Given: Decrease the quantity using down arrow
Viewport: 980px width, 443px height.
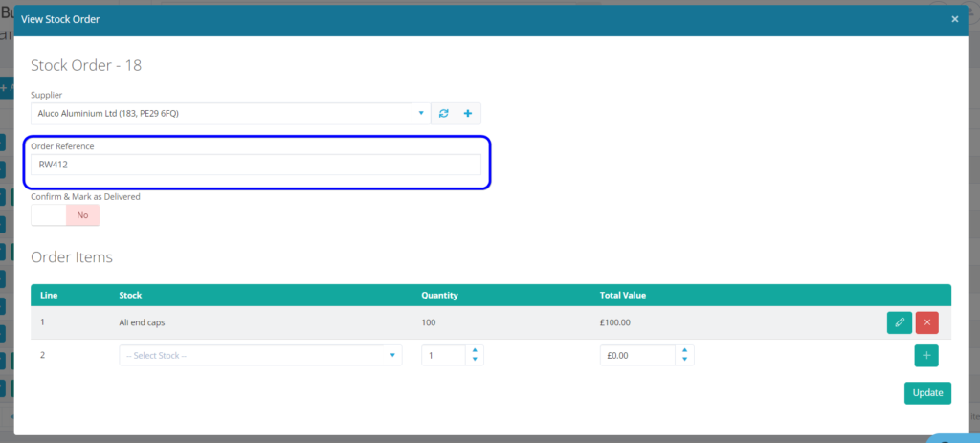Looking at the screenshot, I should (x=474, y=361).
